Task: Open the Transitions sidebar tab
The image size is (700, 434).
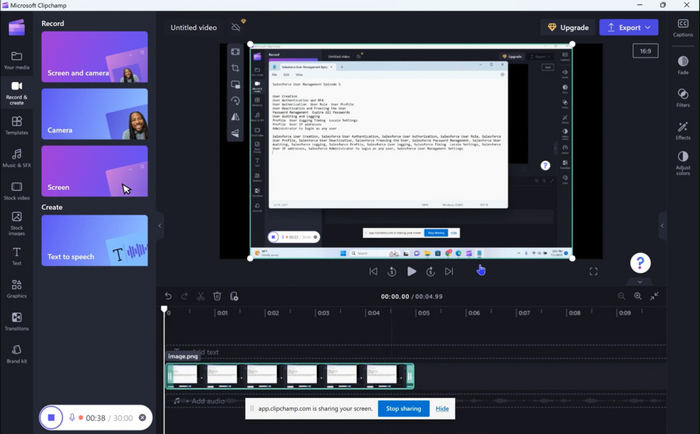Action: click(17, 321)
